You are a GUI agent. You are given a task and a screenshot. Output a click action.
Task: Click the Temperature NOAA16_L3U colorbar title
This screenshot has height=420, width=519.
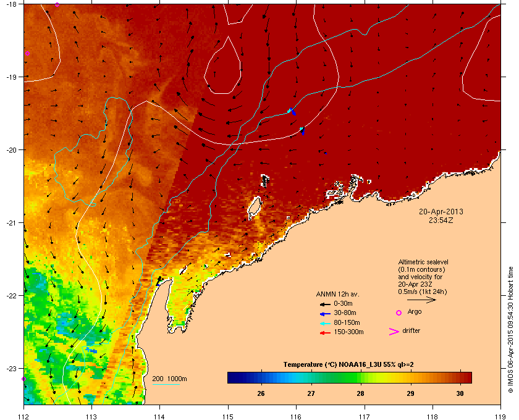(x=348, y=364)
